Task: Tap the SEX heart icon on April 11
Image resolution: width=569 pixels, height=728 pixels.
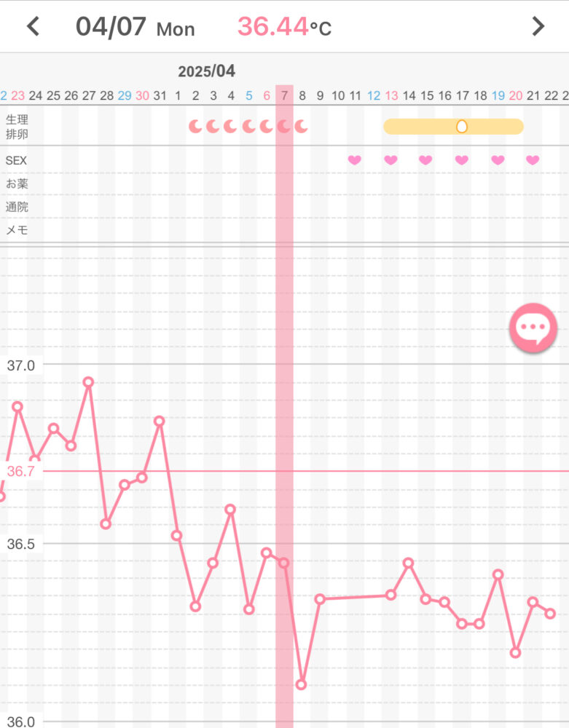Action: (x=354, y=159)
